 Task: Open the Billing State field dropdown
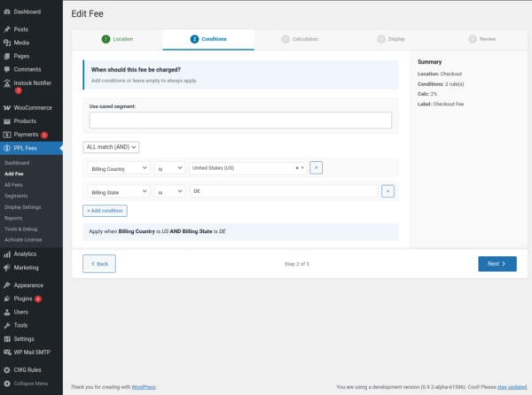pyautogui.click(x=118, y=190)
